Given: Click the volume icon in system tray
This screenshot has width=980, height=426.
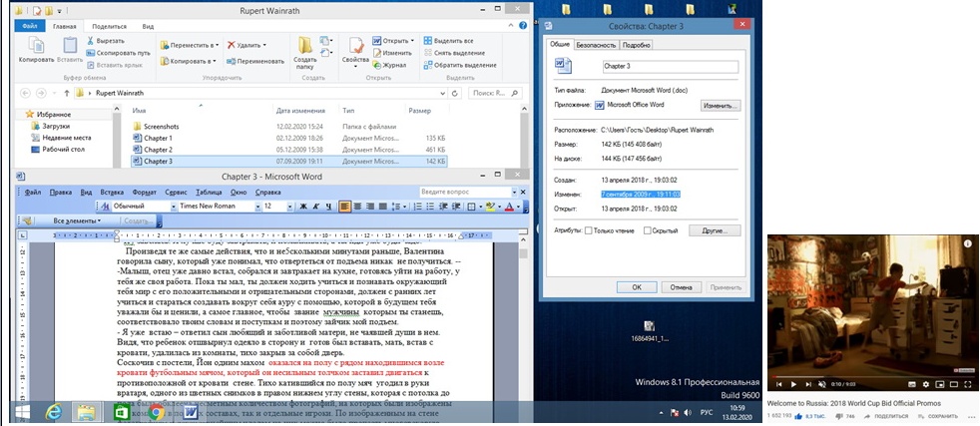Looking at the screenshot, I should click(688, 412).
